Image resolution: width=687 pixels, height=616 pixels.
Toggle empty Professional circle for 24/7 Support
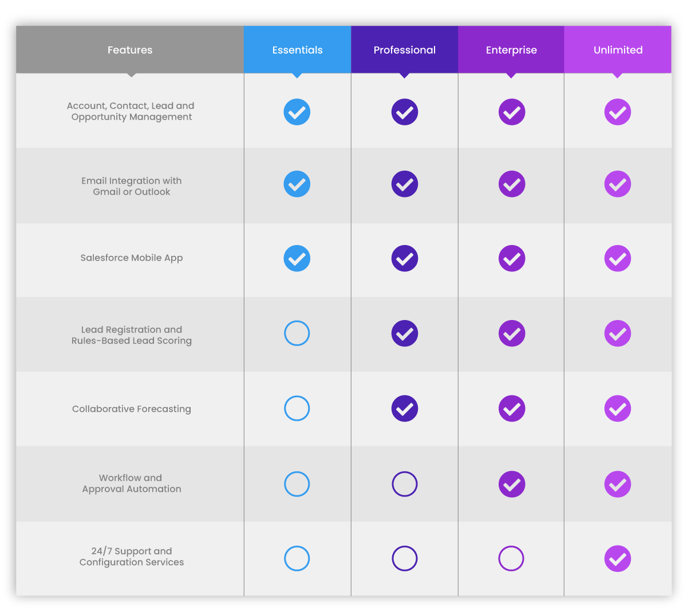[x=405, y=559]
